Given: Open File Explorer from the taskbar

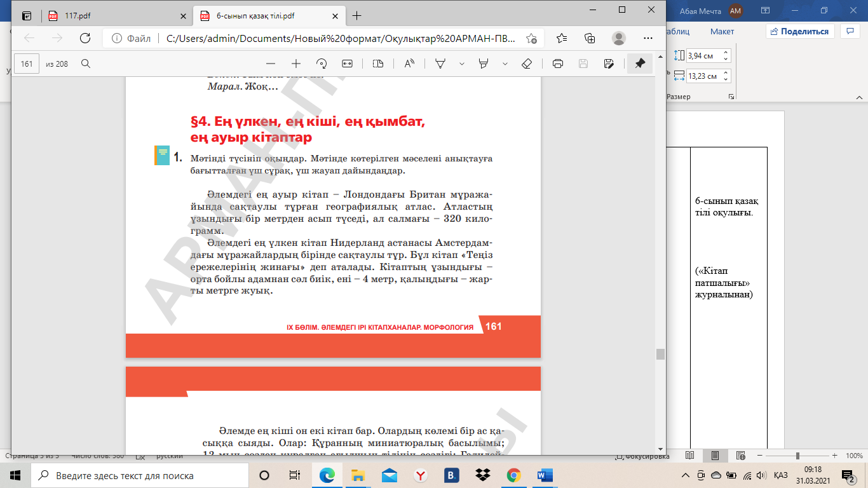Looking at the screenshot, I should point(358,475).
